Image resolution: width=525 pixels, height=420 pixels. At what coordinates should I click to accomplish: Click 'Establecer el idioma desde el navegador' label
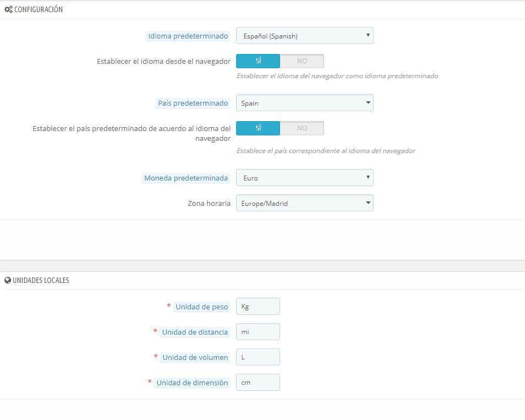pos(164,61)
